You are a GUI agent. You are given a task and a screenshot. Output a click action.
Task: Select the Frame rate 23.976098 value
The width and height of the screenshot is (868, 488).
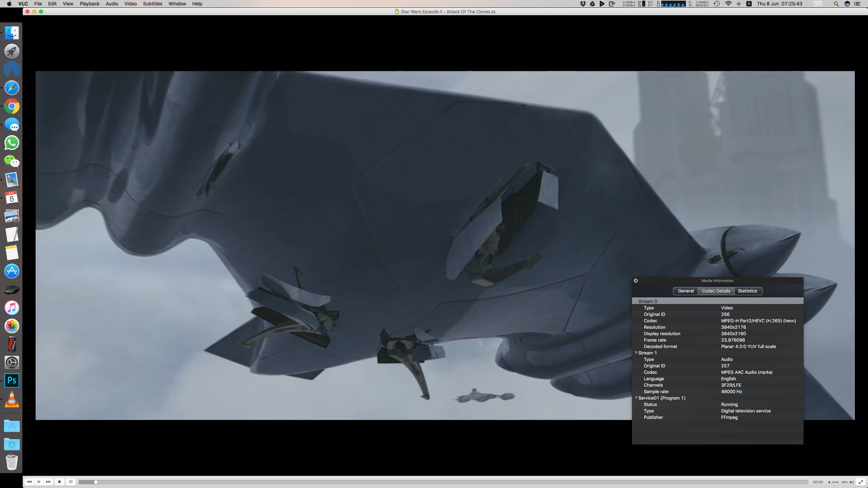click(x=733, y=340)
